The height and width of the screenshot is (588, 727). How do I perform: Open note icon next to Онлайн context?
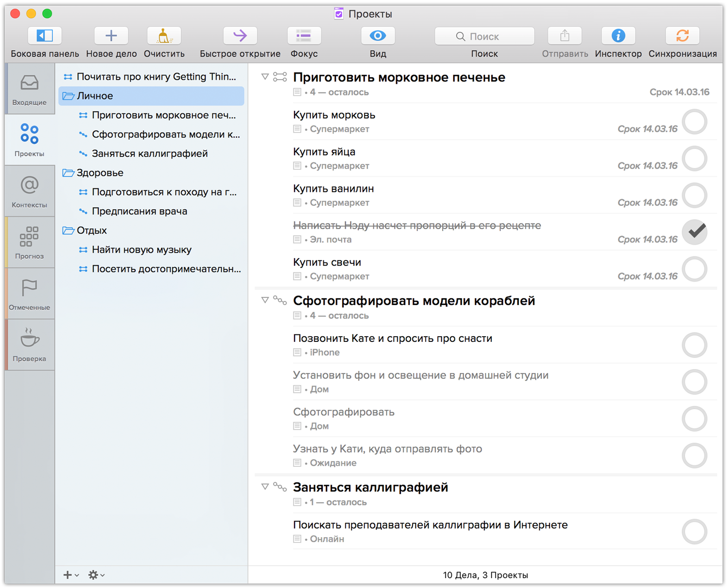(297, 539)
